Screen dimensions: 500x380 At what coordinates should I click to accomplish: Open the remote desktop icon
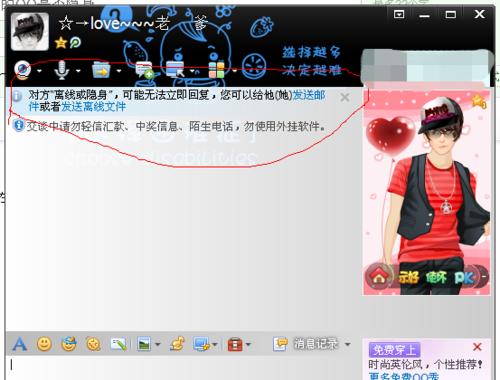pyautogui.click(x=175, y=70)
